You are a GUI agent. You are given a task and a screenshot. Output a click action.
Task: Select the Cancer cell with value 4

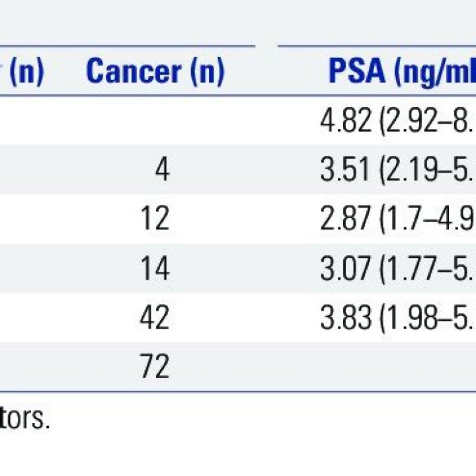[162, 170]
